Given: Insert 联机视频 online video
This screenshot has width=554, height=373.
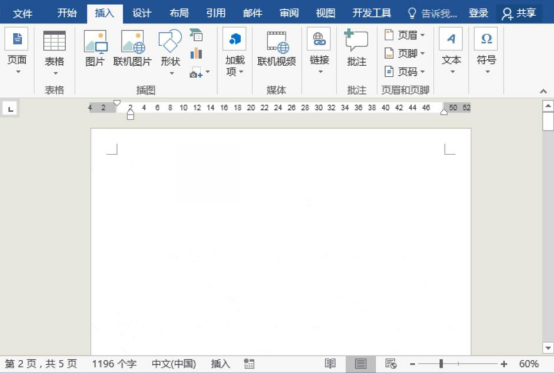Looking at the screenshot, I should [276, 48].
